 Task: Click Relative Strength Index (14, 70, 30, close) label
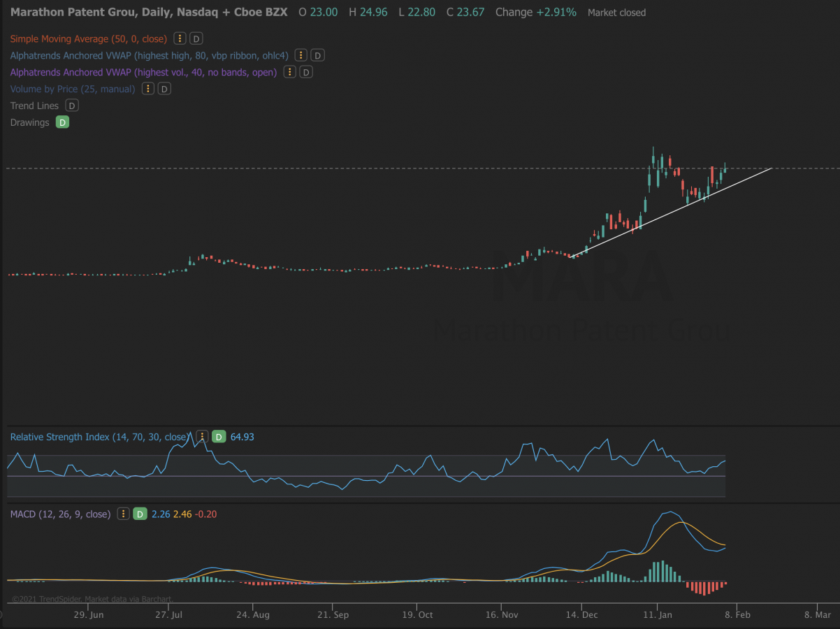coord(99,437)
